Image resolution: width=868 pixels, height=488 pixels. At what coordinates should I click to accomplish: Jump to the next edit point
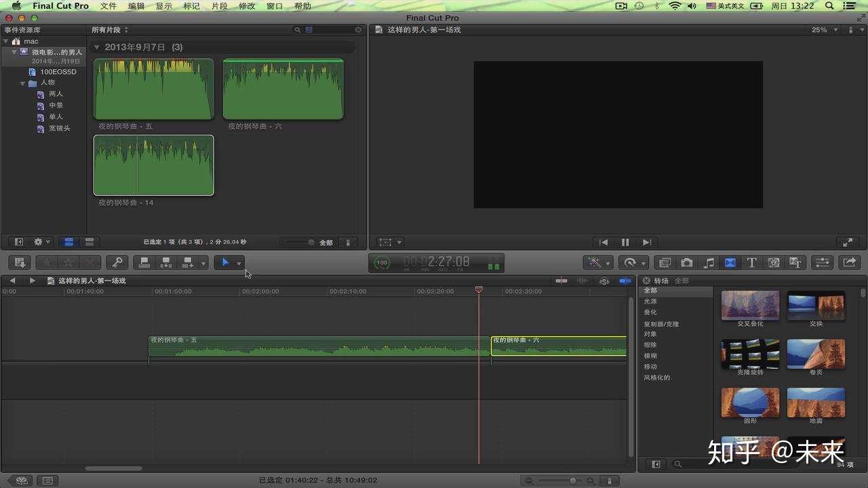click(647, 242)
